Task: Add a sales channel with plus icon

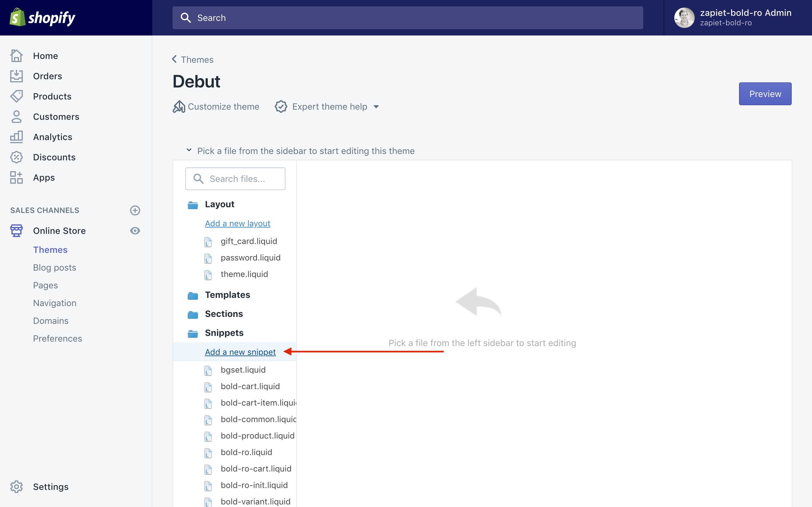Action: pos(135,210)
